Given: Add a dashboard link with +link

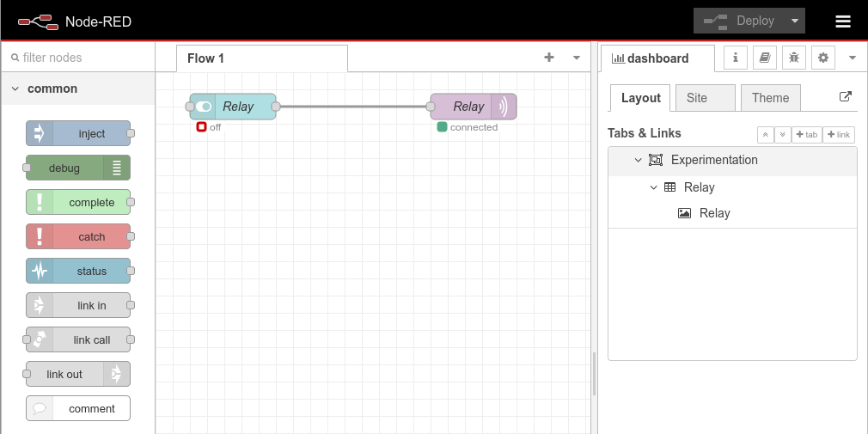Looking at the screenshot, I should pyautogui.click(x=838, y=135).
